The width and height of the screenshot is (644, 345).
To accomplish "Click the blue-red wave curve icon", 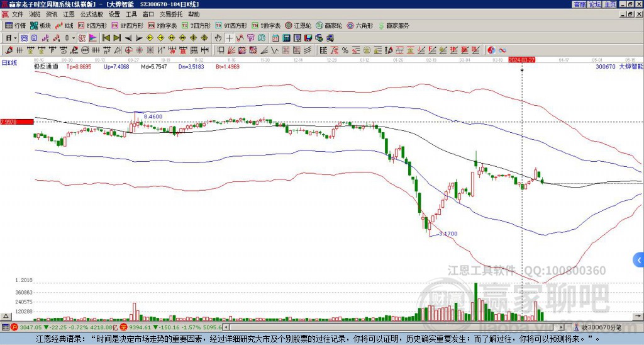I will pyautogui.click(x=502, y=50).
